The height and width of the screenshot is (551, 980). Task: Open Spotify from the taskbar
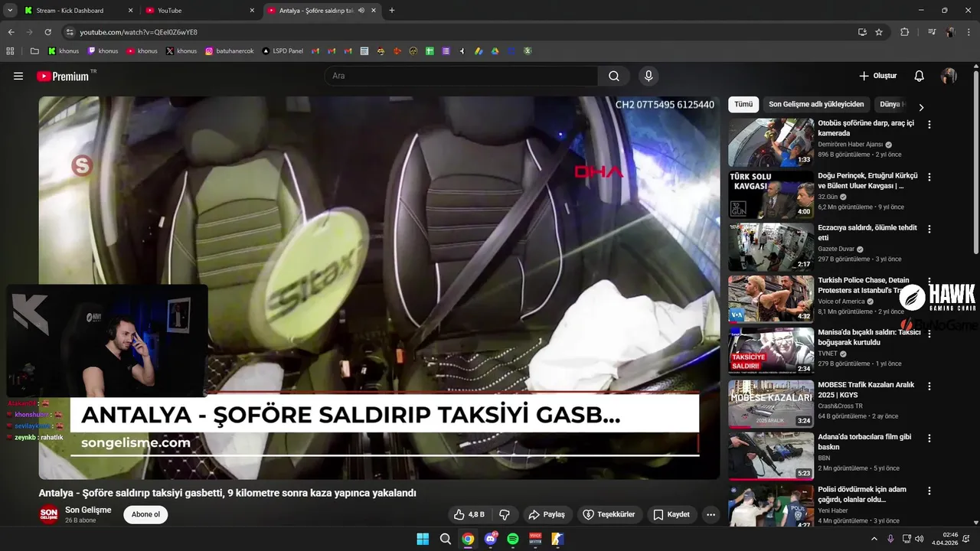513,539
